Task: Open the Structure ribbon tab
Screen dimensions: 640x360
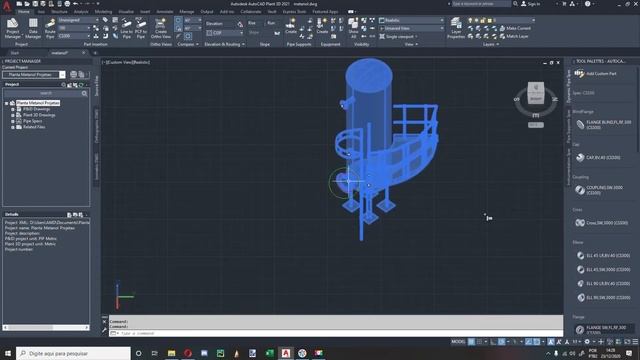Action: coord(60,11)
